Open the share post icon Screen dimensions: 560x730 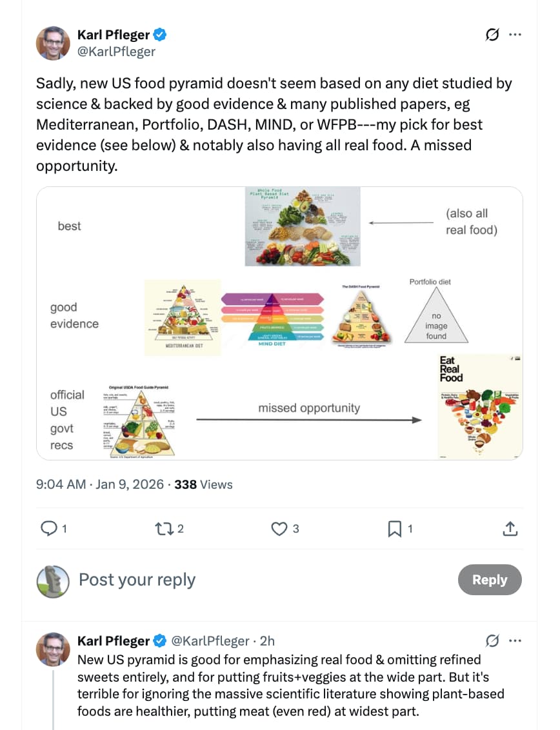510,529
